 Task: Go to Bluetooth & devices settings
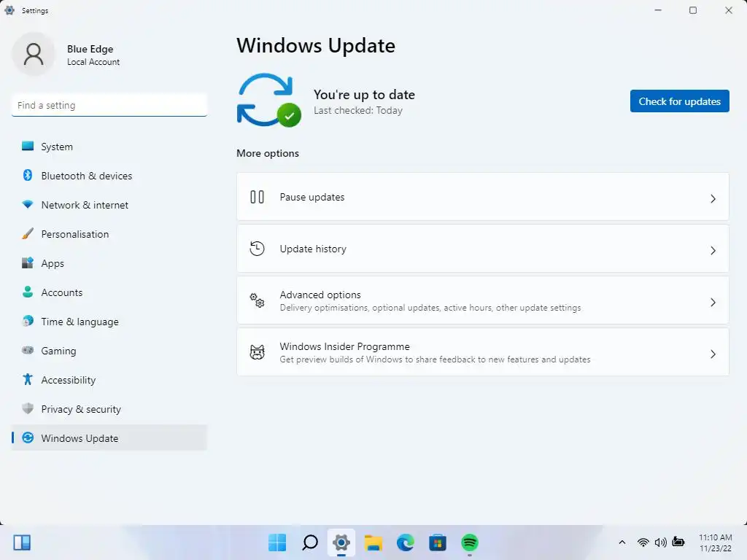tap(86, 176)
